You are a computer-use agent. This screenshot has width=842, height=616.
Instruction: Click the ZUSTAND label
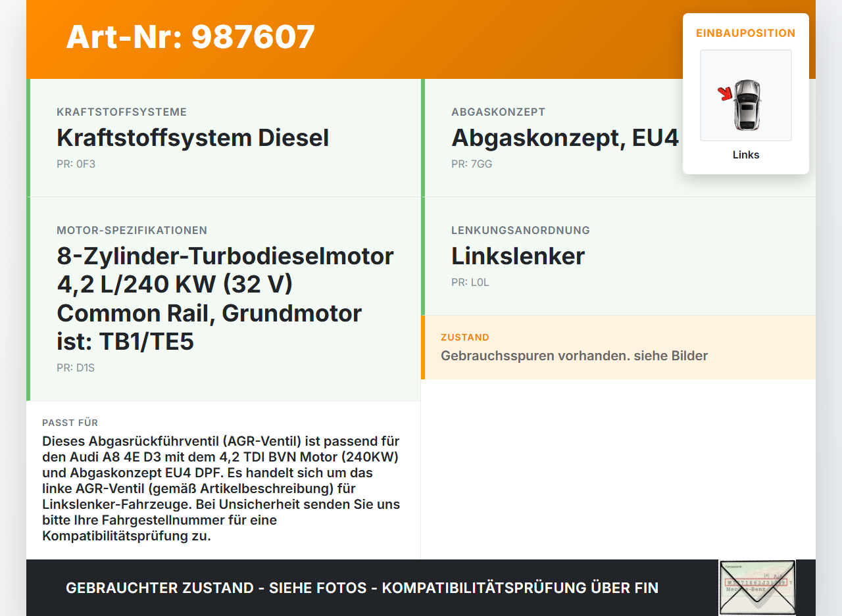point(465,337)
